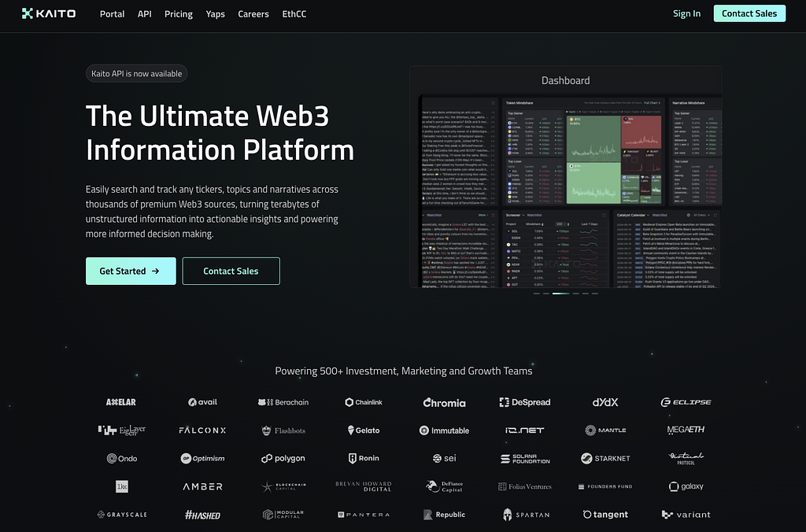Click Sign In link
Image resolution: width=806 pixels, height=532 pixels.
(686, 13)
